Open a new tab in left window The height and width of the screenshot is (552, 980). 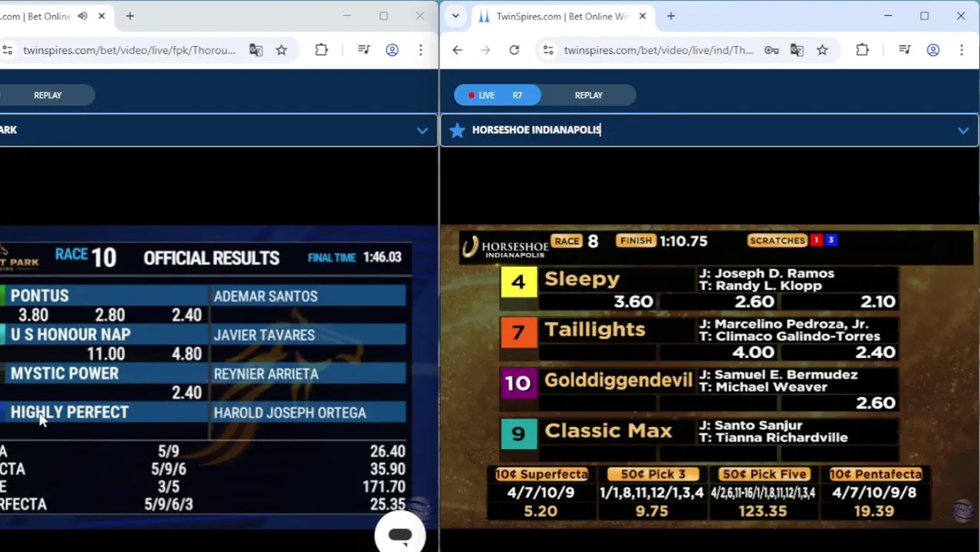(x=130, y=16)
